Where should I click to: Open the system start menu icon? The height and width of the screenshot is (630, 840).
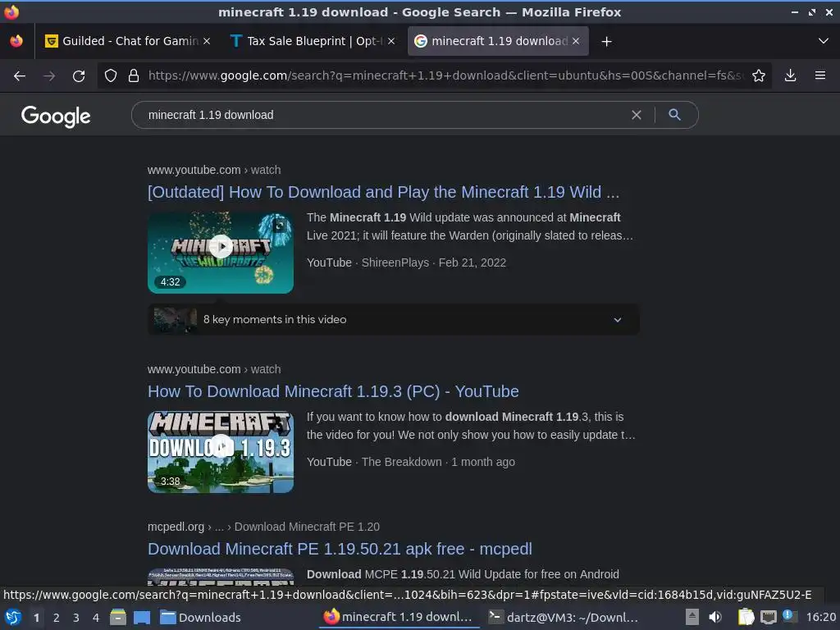point(13,617)
